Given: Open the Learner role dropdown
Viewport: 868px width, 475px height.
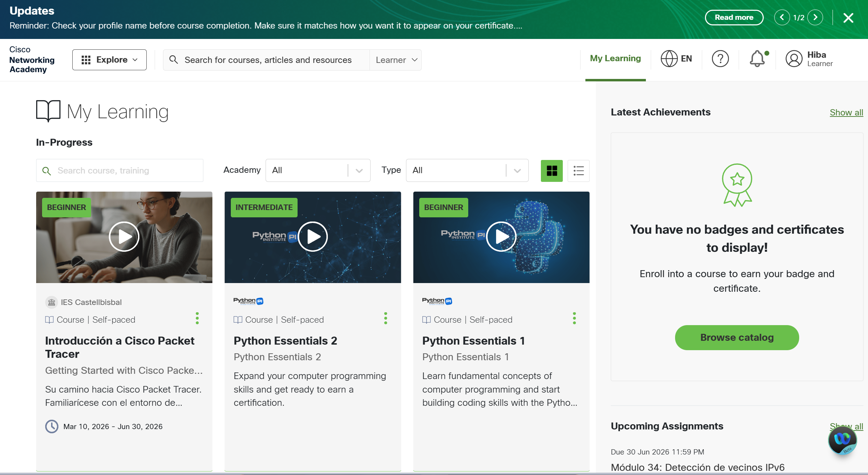Looking at the screenshot, I should [396, 60].
